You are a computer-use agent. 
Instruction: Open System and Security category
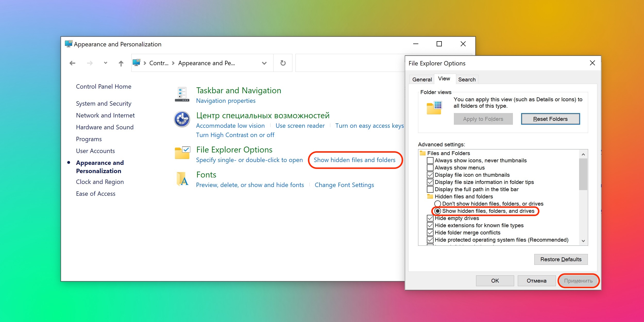point(104,104)
